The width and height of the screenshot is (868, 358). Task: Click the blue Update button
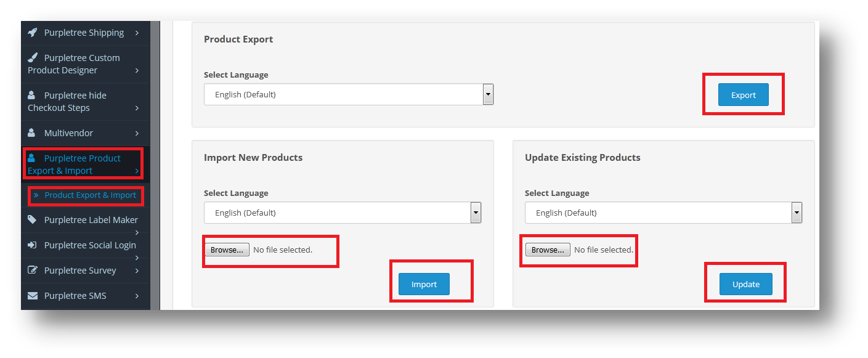tap(746, 284)
